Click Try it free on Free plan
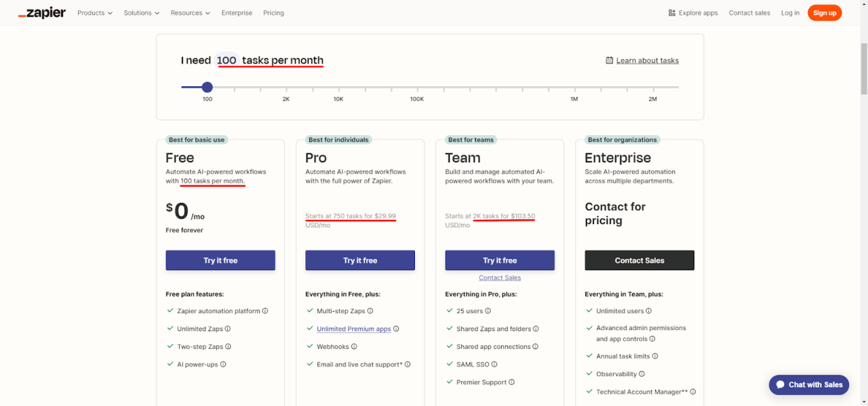Screen dimensions: 868x406 coord(220,261)
